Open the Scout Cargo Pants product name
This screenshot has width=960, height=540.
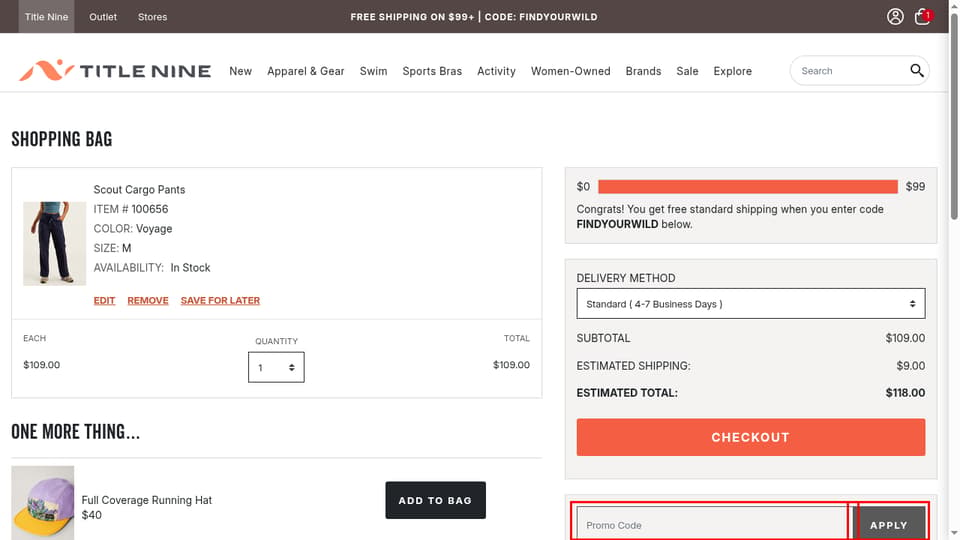tap(139, 190)
